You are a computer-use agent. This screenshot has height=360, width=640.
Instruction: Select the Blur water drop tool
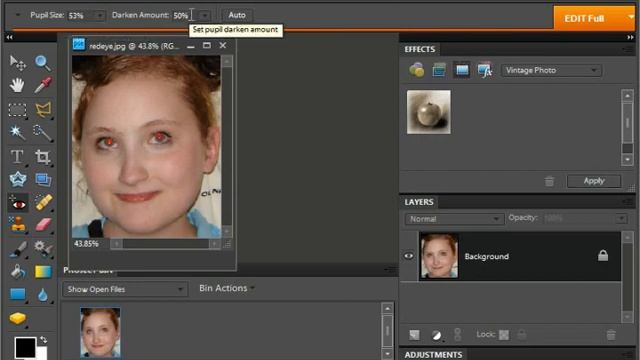[43, 295]
